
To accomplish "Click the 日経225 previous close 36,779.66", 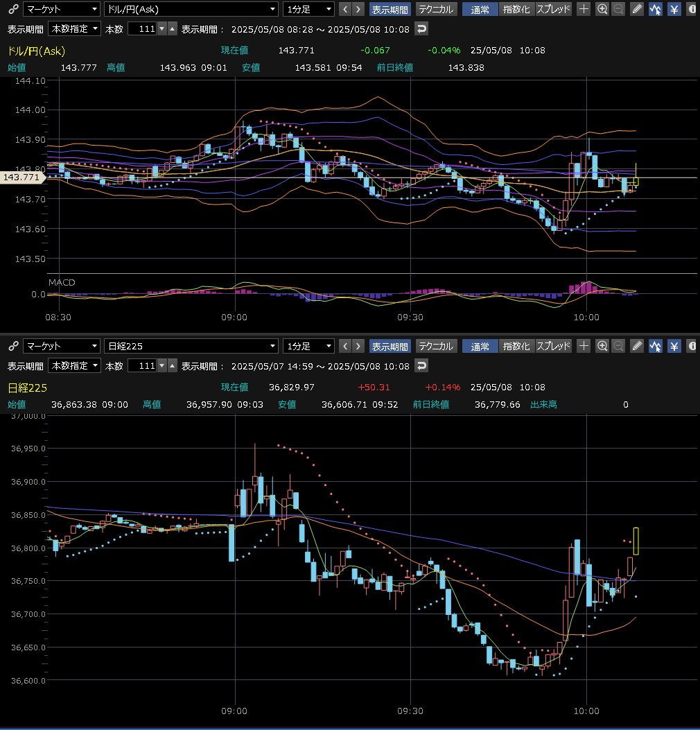I will point(498,405).
